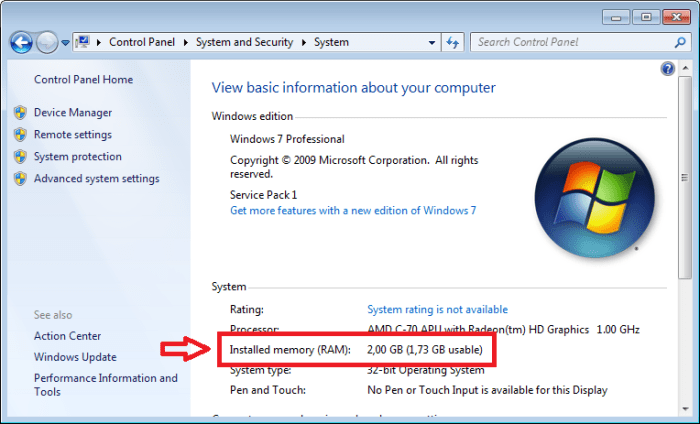Click the vertical scrollbar thumb
Image resolution: width=700 pixels, height=424 pixels.
(685, 178)
